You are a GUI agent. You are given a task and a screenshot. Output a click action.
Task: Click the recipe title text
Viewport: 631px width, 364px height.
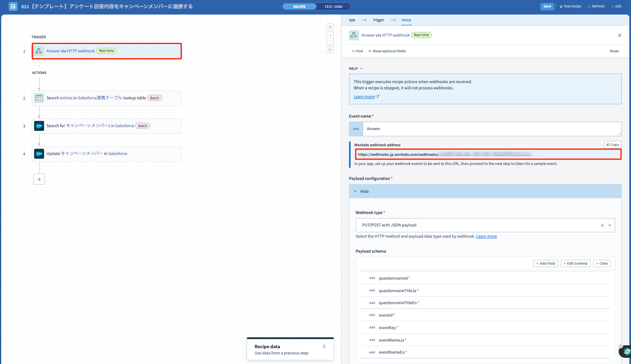[x=107, y=7]
